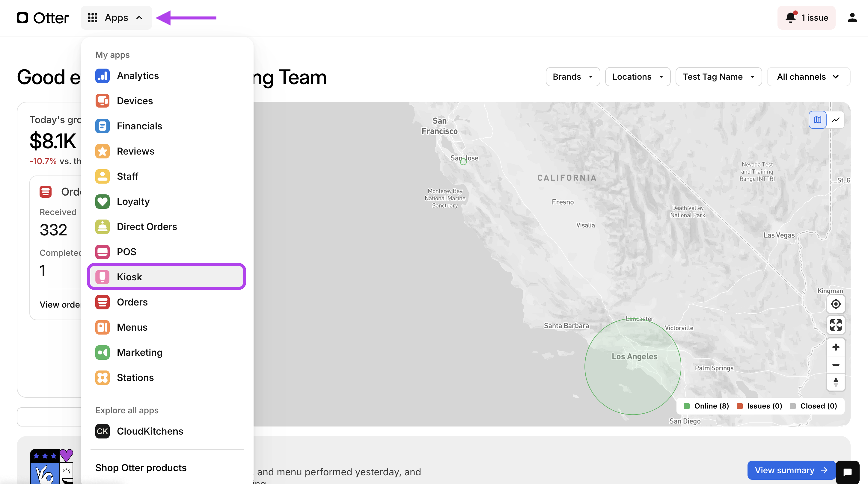The height and width of the screenshot is (484, 868).
Task: Center map on current location
Action: [x=836, y=304]
